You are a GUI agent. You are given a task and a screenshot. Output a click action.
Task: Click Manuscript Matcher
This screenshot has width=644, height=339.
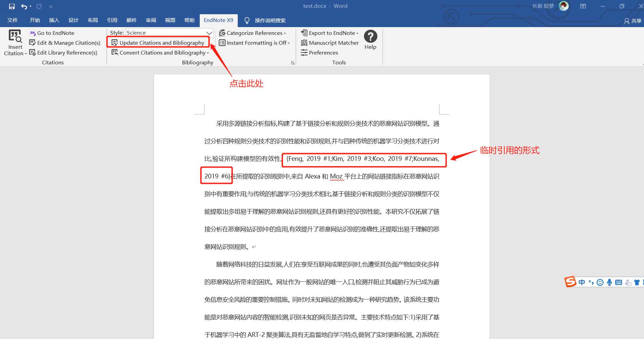pyautogui.click(x=330, y=43)
